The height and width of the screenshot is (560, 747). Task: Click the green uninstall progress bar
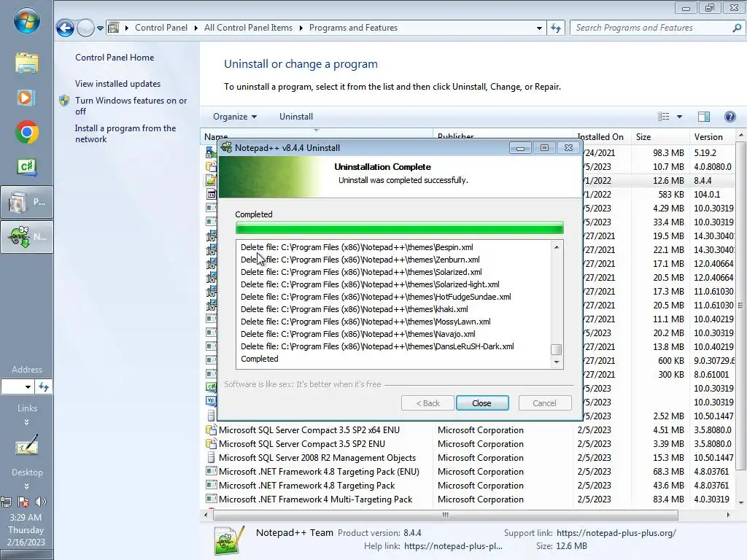pyautogui.click(x=399, y=227)
